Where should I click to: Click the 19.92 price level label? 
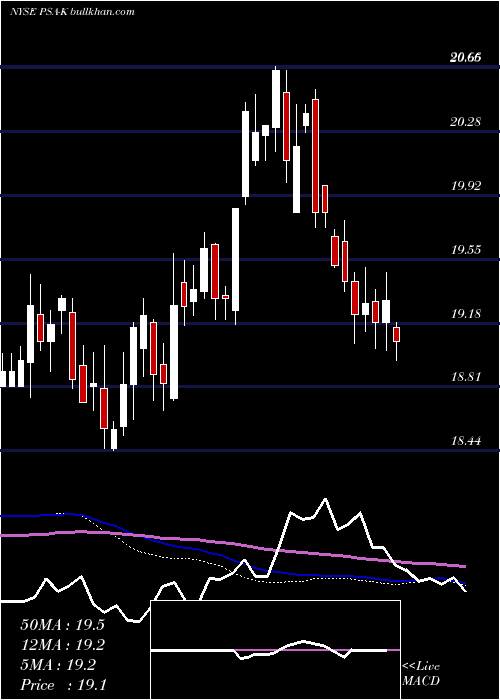pos(466,185)
